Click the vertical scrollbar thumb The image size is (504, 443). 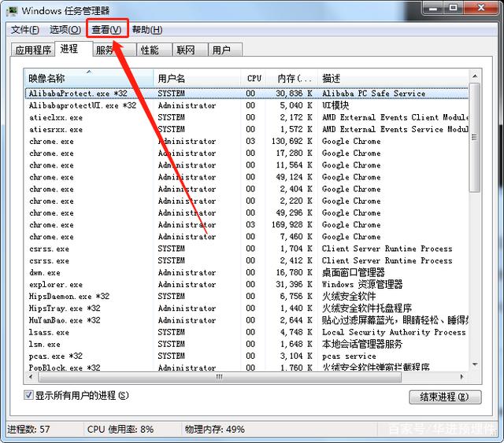(x=475, y=138)
